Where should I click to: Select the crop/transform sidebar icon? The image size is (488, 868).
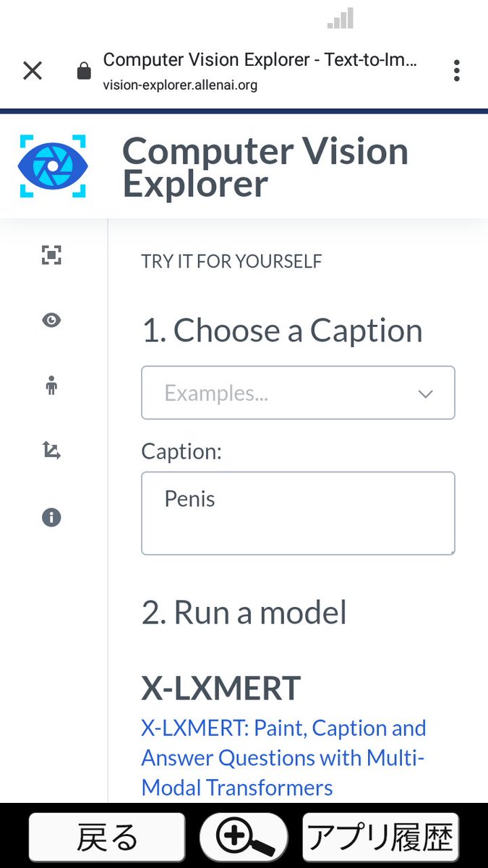(51, 451)
